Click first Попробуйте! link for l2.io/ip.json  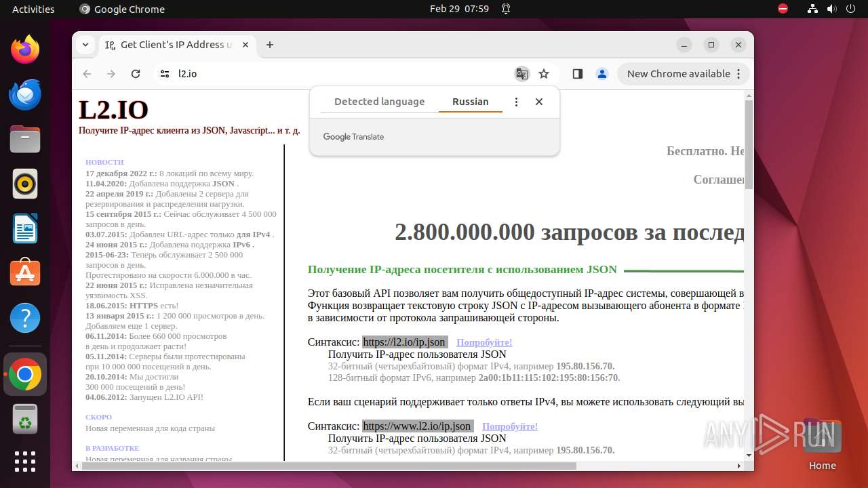(484, 342)
